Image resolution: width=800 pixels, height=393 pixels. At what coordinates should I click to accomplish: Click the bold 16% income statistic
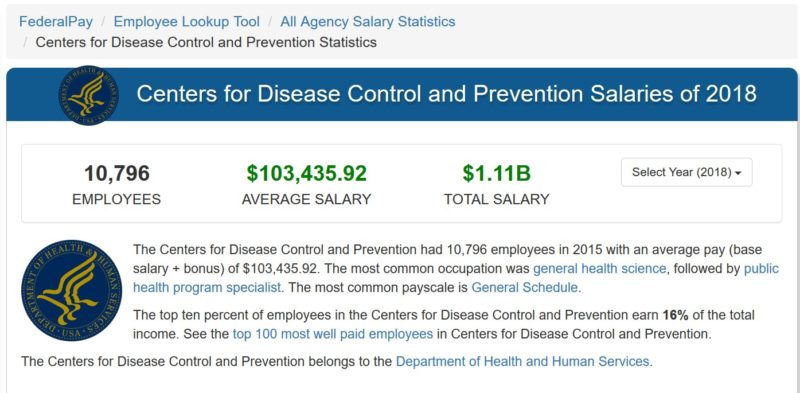click(x=676, y=315)
